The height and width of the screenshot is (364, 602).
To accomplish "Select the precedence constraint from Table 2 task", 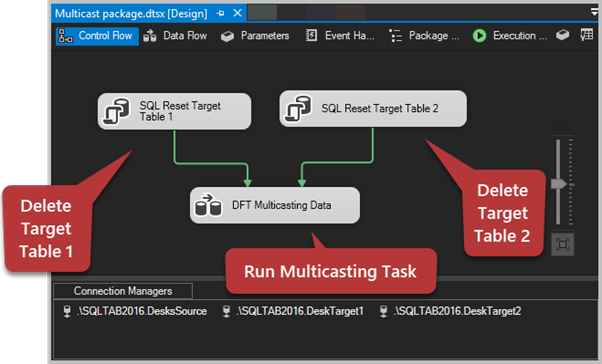I will coord(337,163).
